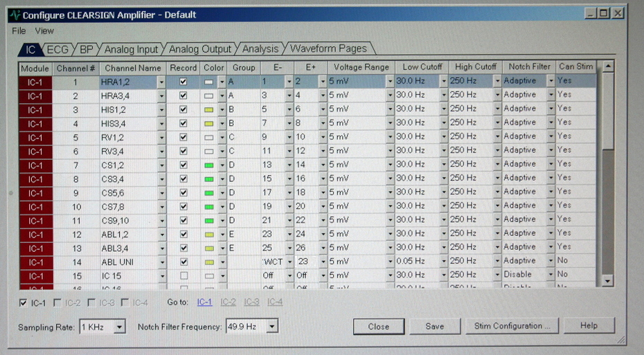Open the File menu
The height and width of the screenshot is (355, 644).
[19, 30]
